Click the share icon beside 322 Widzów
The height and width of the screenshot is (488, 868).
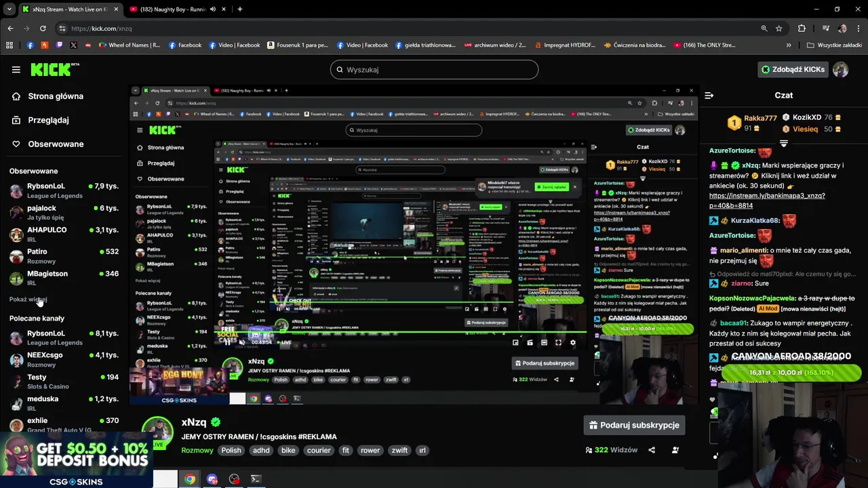(652, 450)
